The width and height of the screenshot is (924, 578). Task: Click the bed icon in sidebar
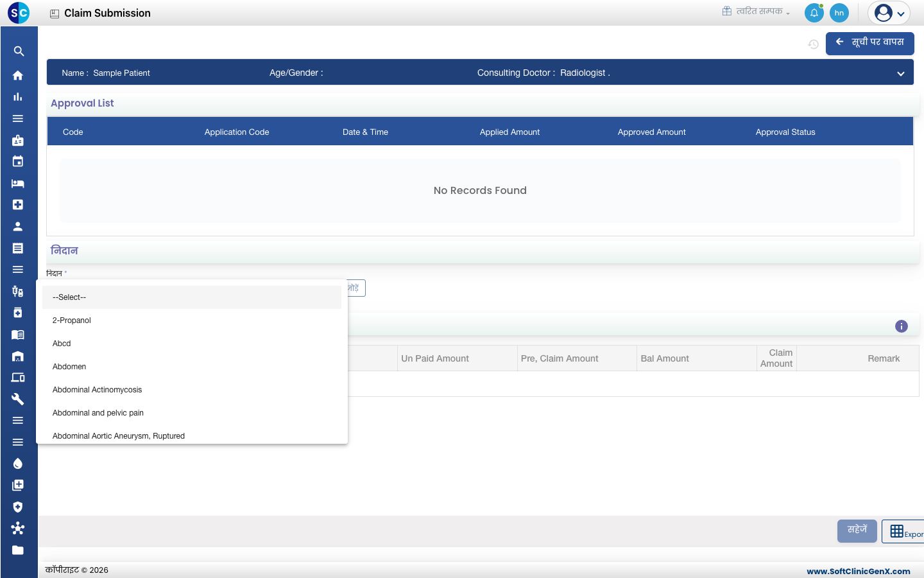pos(18,184)
